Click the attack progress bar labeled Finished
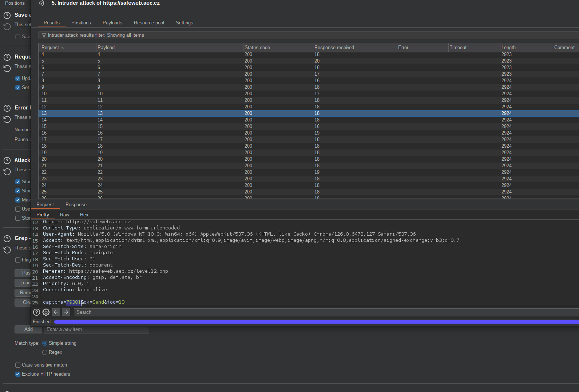Viewport: 579px width, 392px height. point(316,322)
